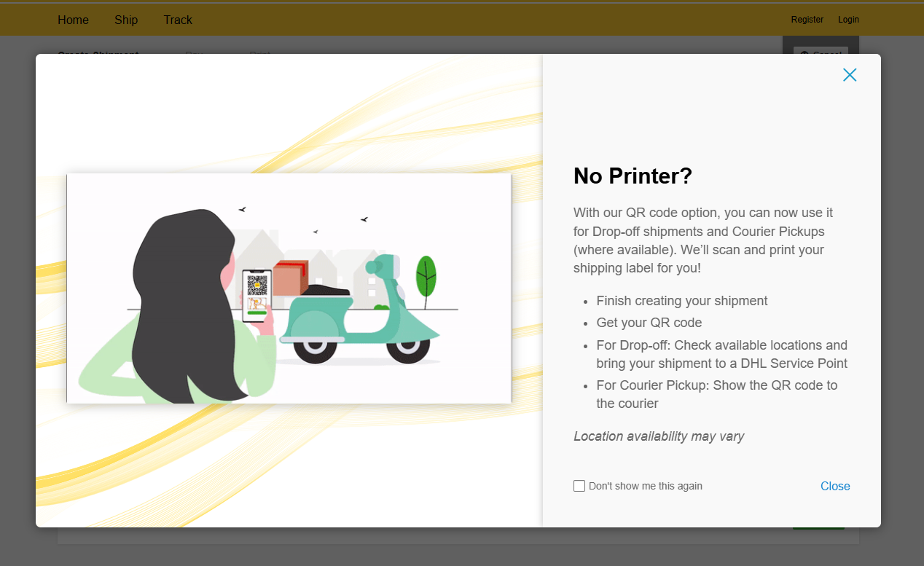Close the No Printer dialog with the X icon

pyautogui.click(x=850, y=75)
